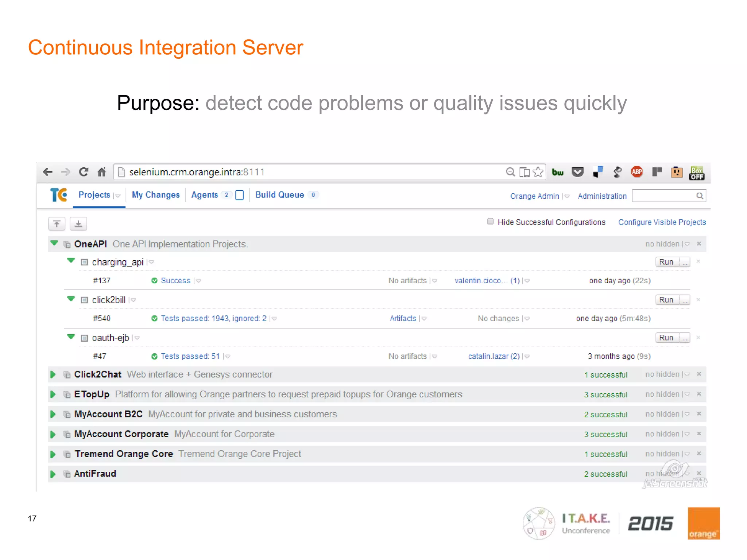Image resolution: width=747 pixels, height=560 pixels.
Task: Tick Hide Successful Configurations checkbox
Action: coord(491,221)
